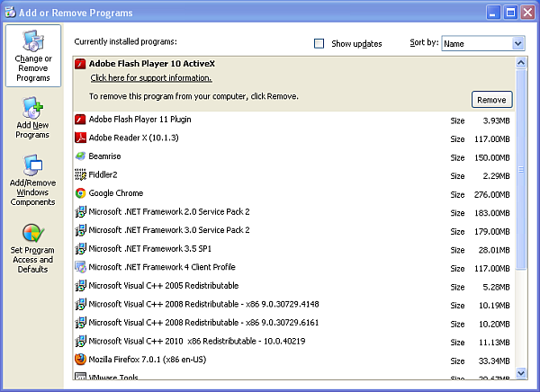Open Add/Remove Windows Components
The height and width of the screenshot is (392, 540).
[32, 180]
